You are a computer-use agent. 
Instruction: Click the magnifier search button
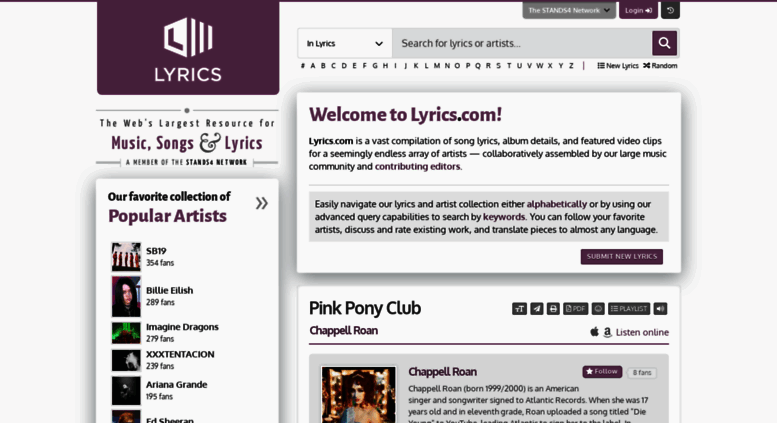pos(665,43)
